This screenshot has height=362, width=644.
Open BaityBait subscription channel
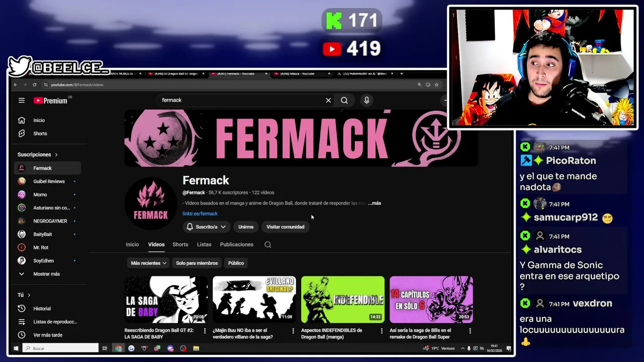pyautogui.click(x=48, y=234)
